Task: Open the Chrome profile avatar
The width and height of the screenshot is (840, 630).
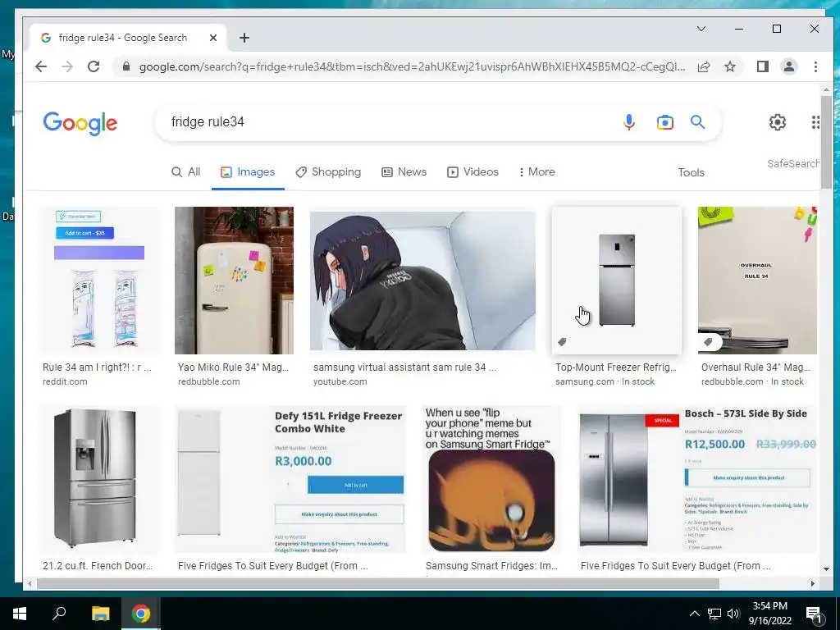Action: (788, 66)
